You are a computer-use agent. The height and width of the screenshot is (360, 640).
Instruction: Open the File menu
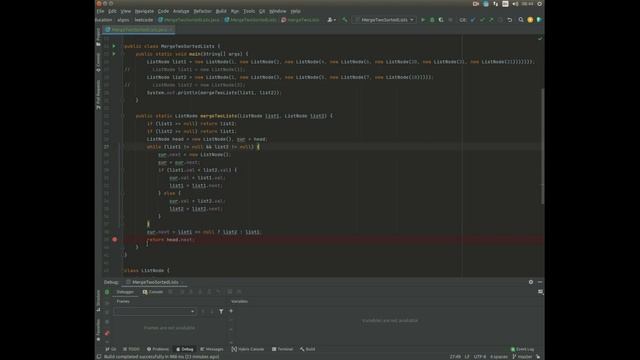100,11
